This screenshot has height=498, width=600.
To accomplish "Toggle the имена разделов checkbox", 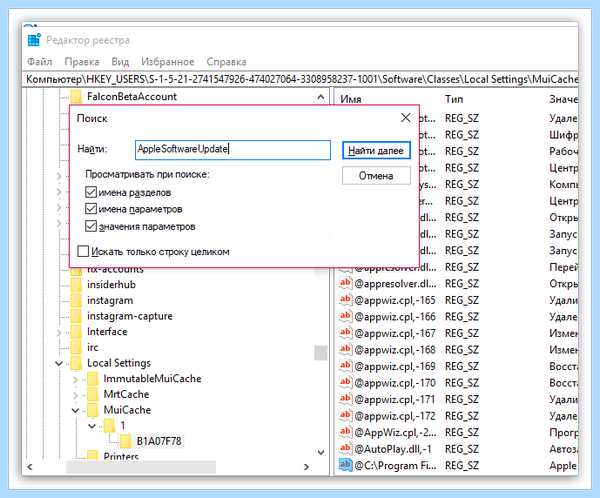I will coord(91,192).
